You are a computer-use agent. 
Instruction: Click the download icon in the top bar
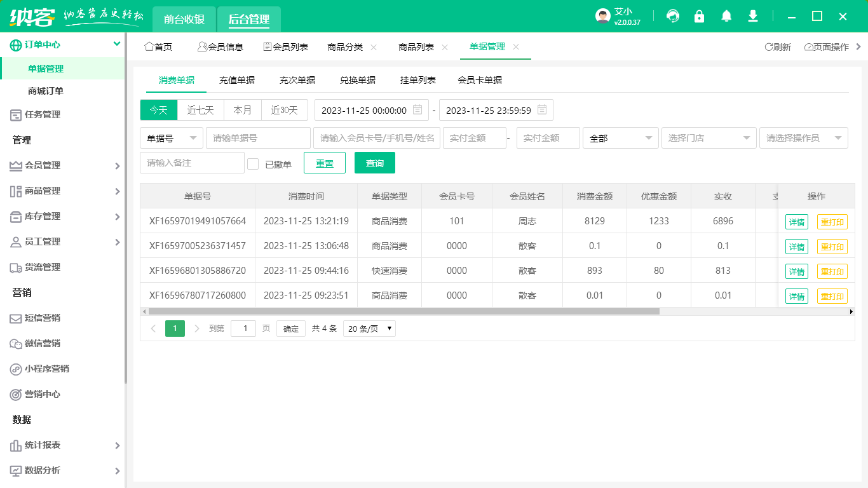point(752,16)
